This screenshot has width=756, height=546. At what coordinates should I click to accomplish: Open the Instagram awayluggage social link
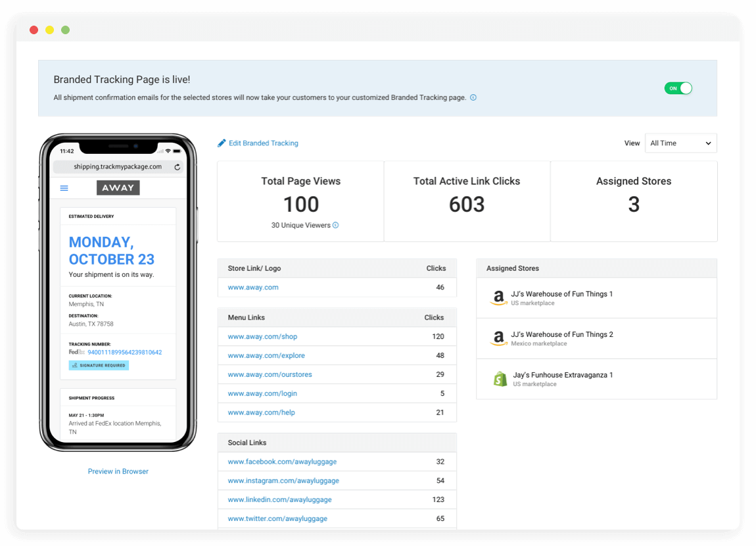coord(283,481)
